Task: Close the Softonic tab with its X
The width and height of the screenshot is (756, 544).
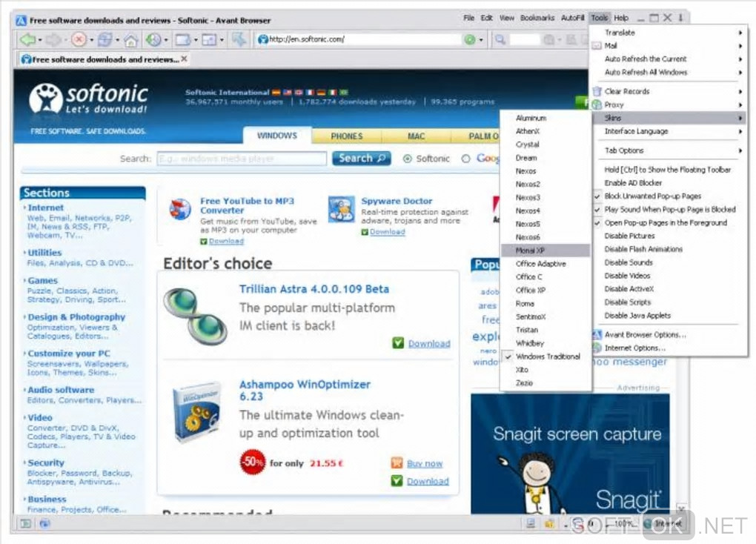Action: [184, 59]
